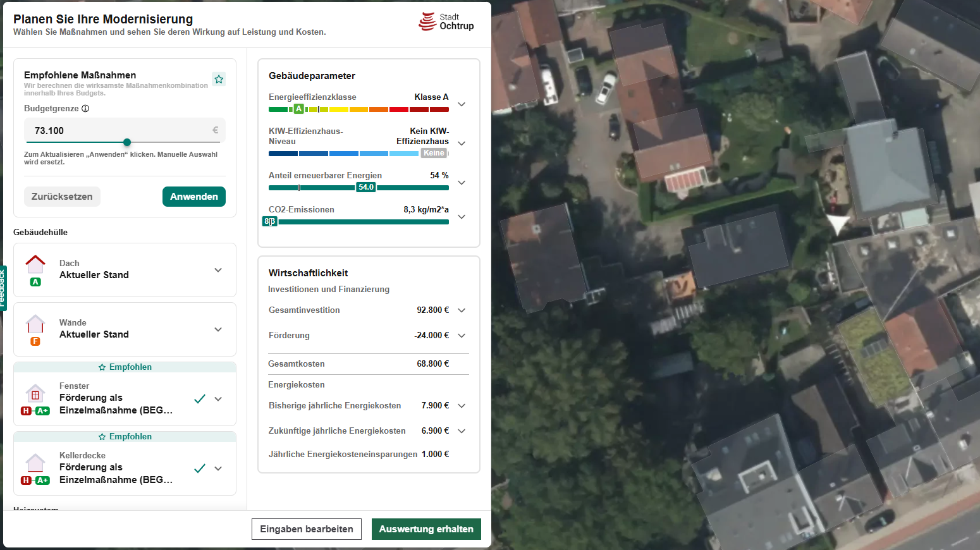Viewport: 980px width, 550px height.
Task: Click the Stadt Ochtrup logo
Action: tap(446, 22)
